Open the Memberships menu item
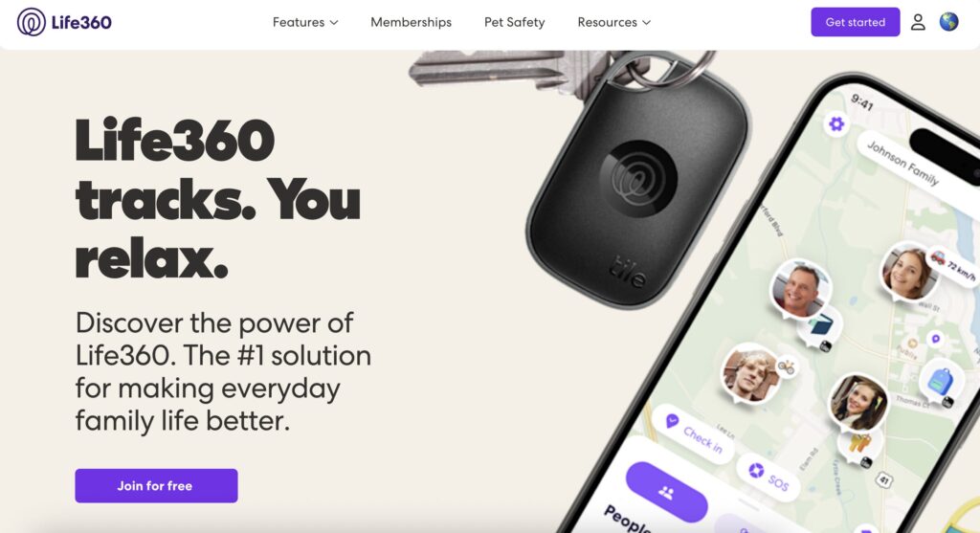The width and height of the screenshot is (980, 533). (x=411, y=22)
